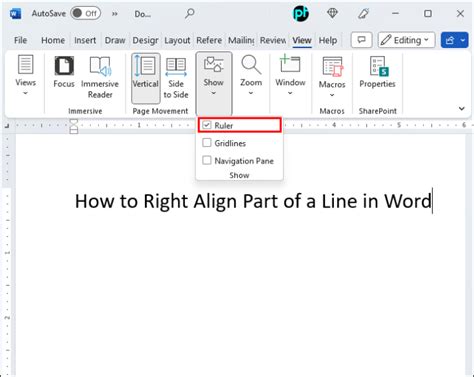Click the horizontal ruler near mark 4
Viewport: 474px width, 377px height.
(334, 125)
